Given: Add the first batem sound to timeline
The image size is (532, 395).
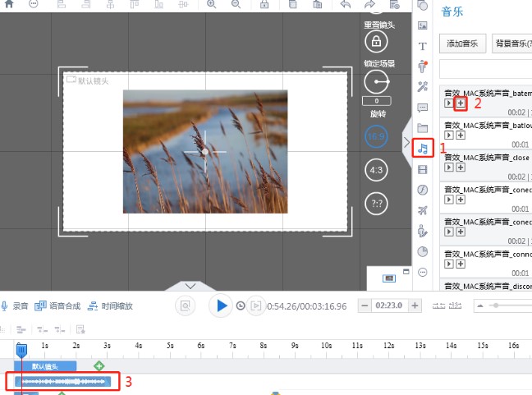Looking at the screenshot, I should pos(461,103).
